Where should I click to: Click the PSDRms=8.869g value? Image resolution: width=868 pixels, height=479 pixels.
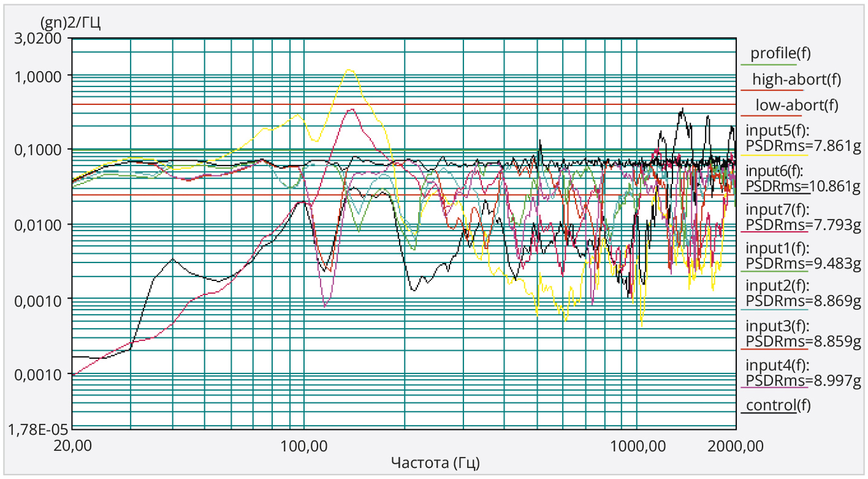[x=803, y=301]
